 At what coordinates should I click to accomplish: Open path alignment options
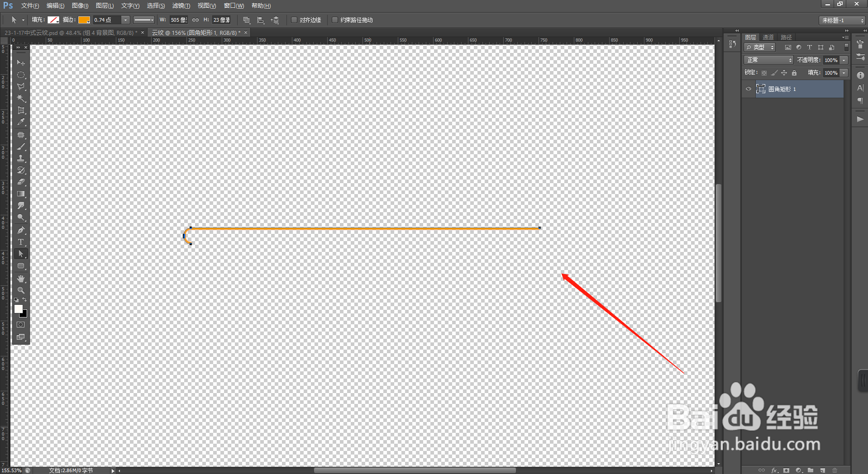[261, 20]
